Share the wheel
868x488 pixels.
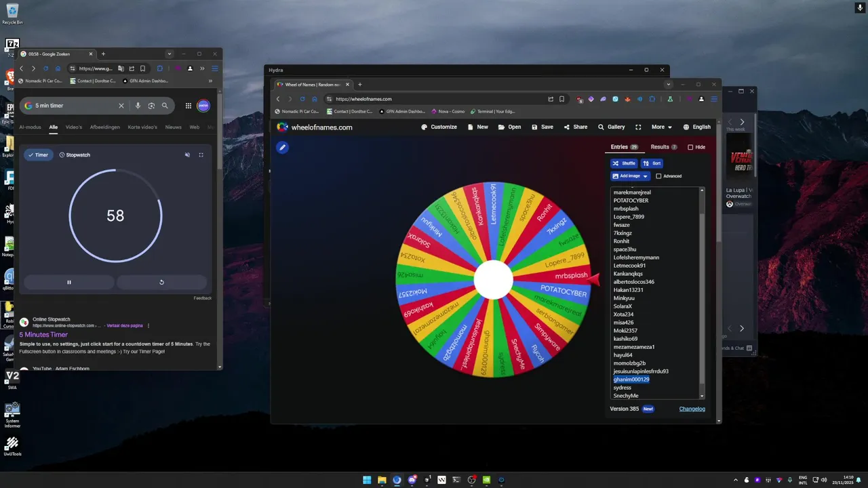pos(576,127)
